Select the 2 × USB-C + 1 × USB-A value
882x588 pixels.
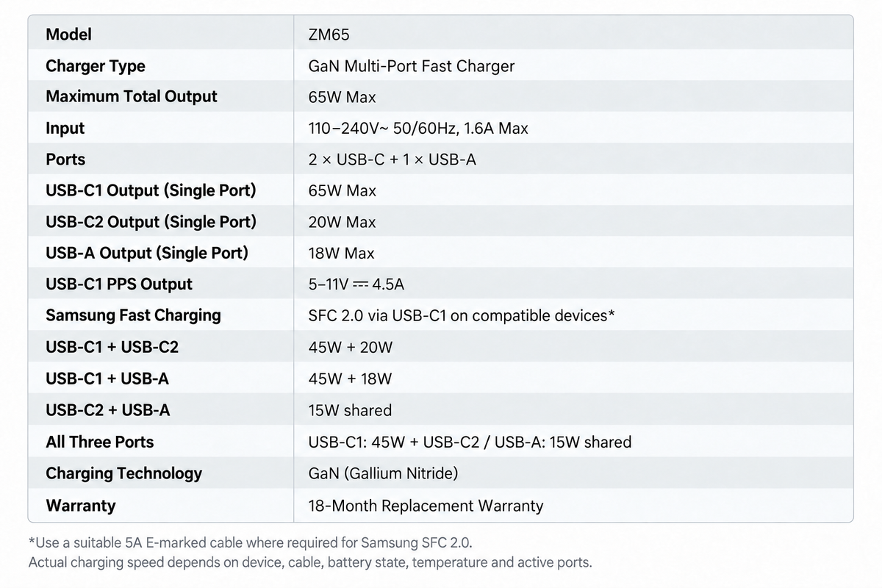[x=392, y=159]
